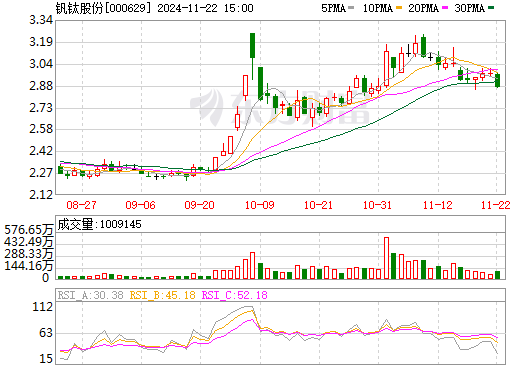Select the 10-21 date axis label
Viewport: 520px width, 365px height.
(x=319, y=205)
